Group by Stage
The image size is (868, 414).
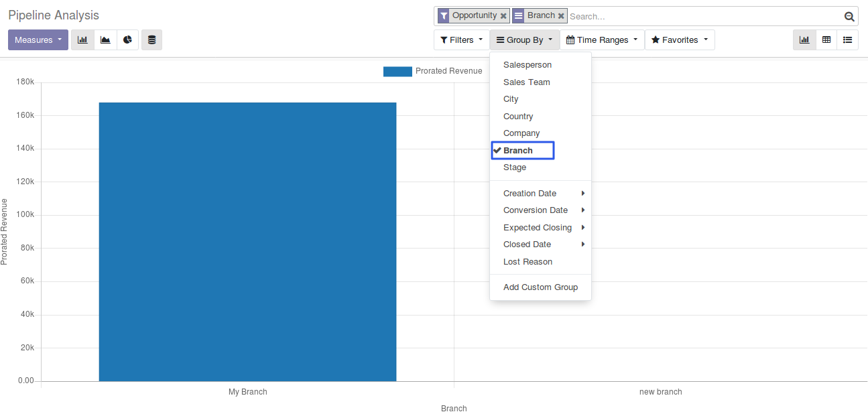tap(515, 167)
